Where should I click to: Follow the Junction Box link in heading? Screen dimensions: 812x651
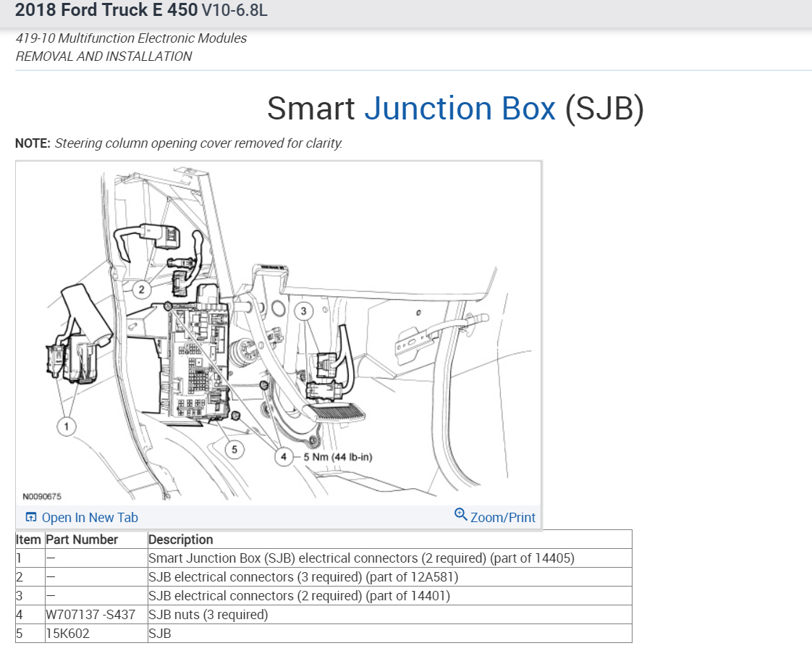[x=460, y=109]
